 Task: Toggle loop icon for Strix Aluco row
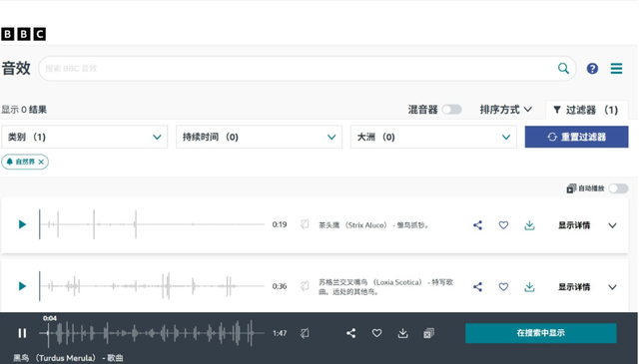coord(305,224)
